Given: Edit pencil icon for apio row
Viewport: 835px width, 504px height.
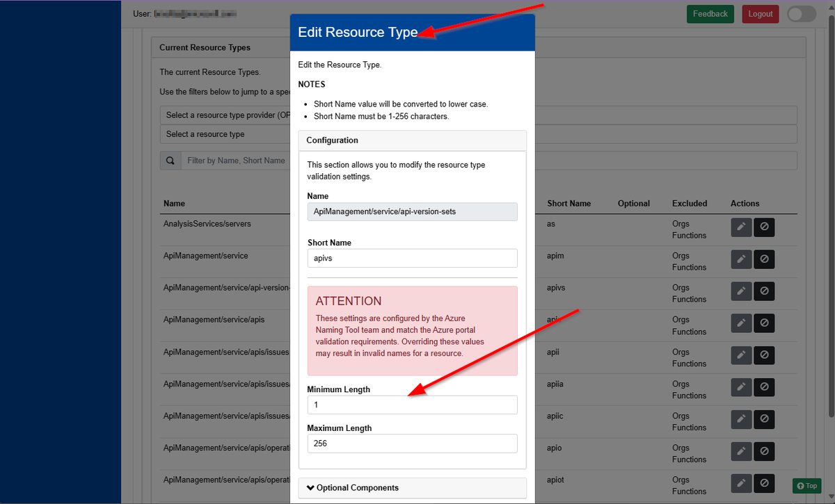Looking at the screenshot, I should [741, 451].
